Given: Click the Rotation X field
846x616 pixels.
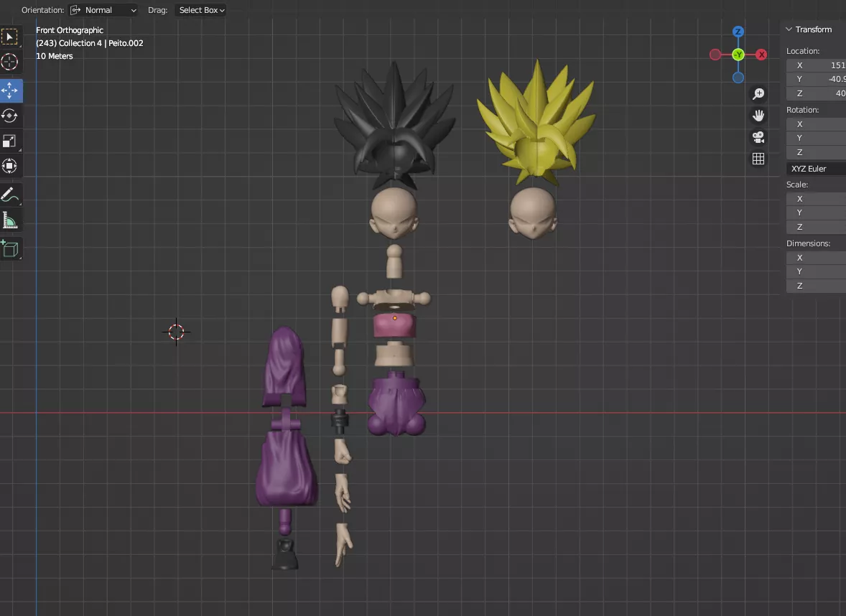Looking at the screenshot, I should [816, 124].
